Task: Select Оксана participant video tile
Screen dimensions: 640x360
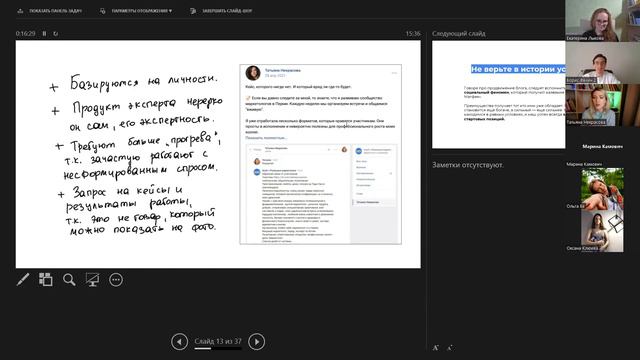Action: pos(602,231)
